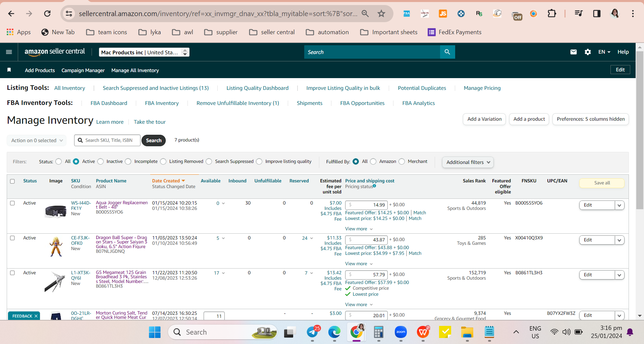Open Preferences: 5 columns hidden
Viewport: 644px width, 344px height.
point(591,119)
